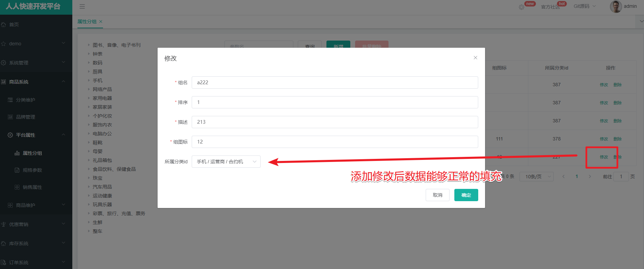Image resolution: width=644 pixels, height=269 pixels.
Task: Click the 销售属性 grid icon
Action: 17,187
